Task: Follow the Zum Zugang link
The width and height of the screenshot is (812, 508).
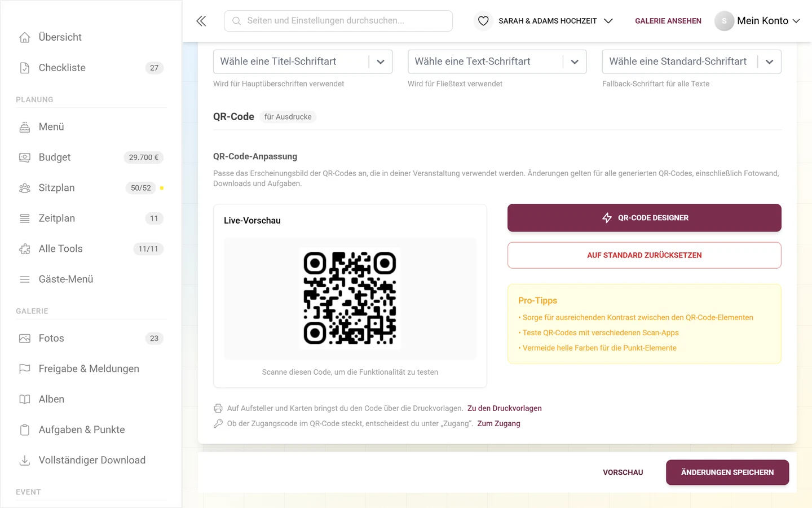Action: click(499, 424)
